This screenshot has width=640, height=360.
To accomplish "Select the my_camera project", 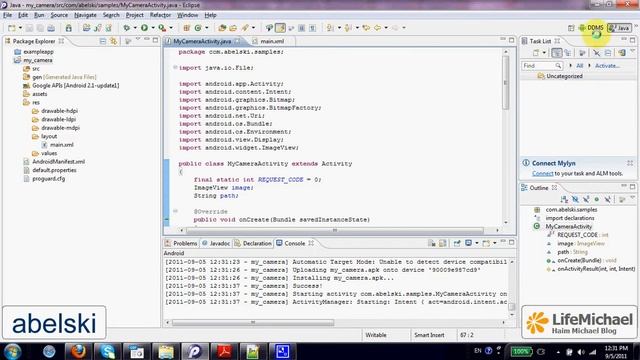I will click(38, 60).
